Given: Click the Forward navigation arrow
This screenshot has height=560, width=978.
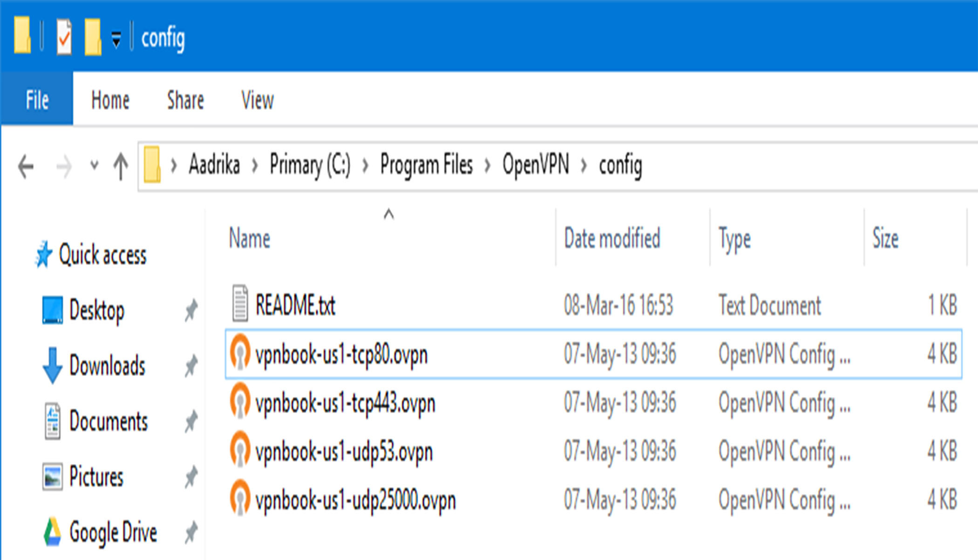Looking at the screenshot, I should pyautogui.click(x=64, y=166).
